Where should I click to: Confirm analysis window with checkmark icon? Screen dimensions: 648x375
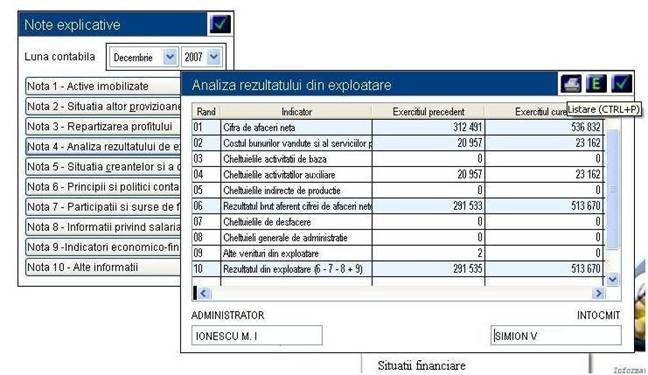[x=622, y=84]
